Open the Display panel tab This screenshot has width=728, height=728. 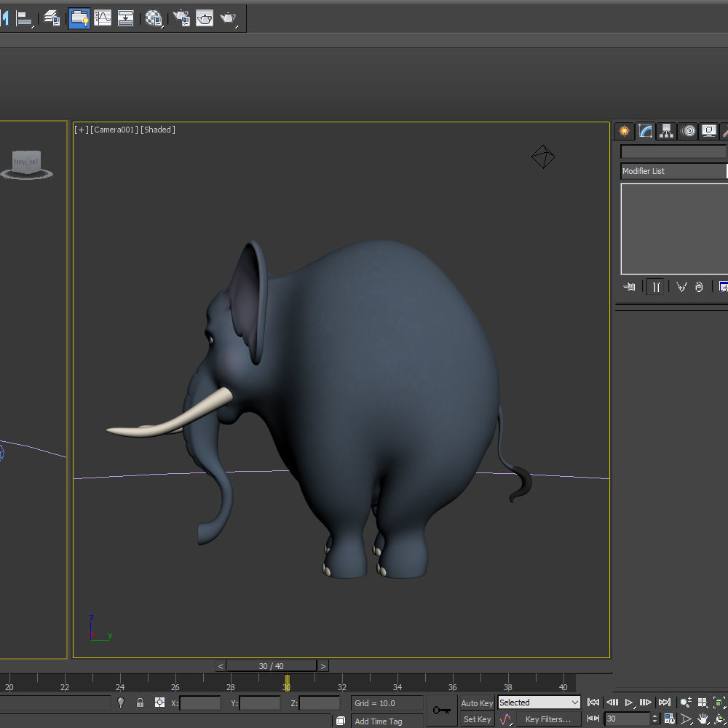(x=708, y=131)
